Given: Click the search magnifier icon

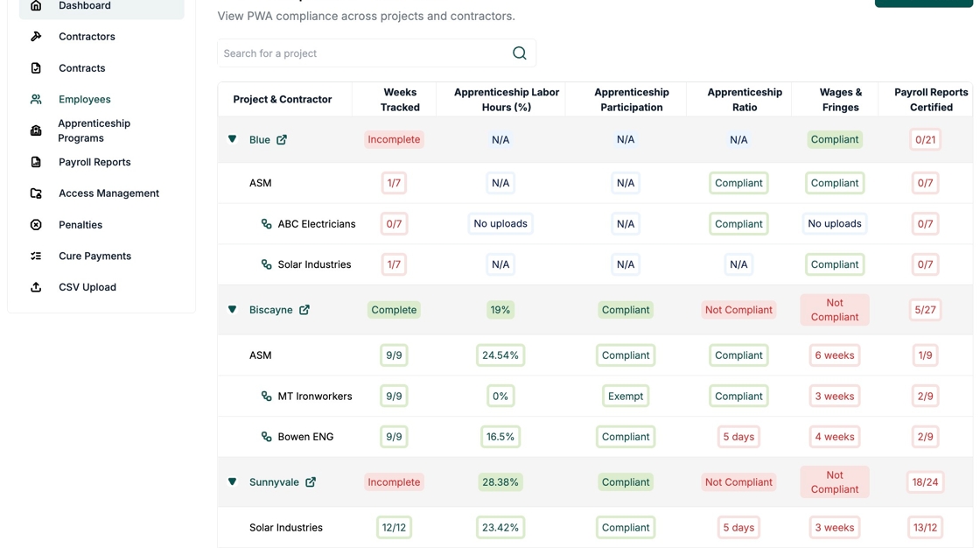Looking at the screenshot, I should 519,53.
